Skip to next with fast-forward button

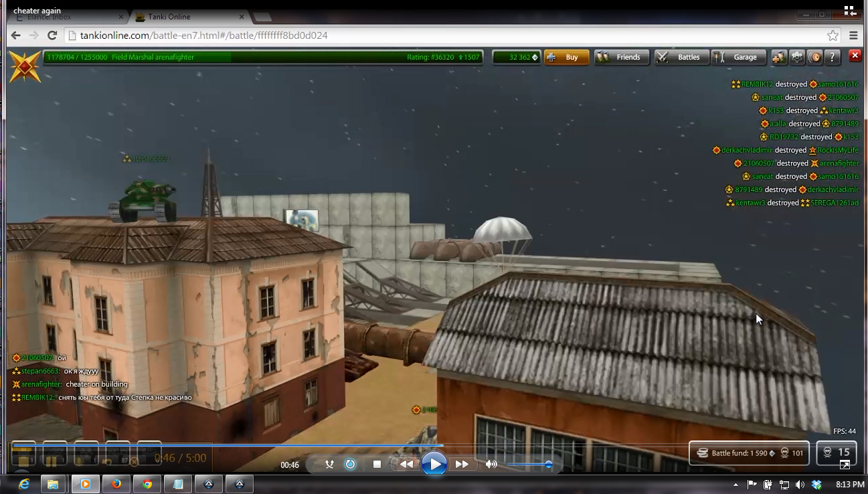(x=462, y=465)
